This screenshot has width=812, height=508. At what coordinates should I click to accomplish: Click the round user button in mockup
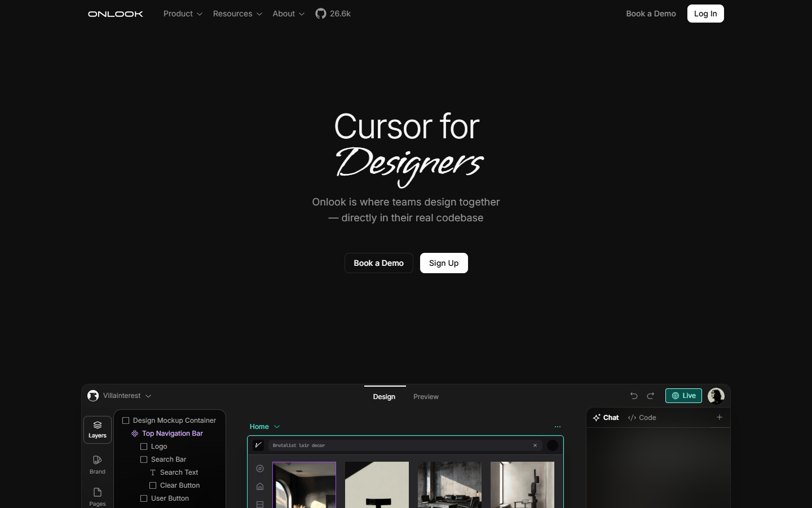pos(553,445)
